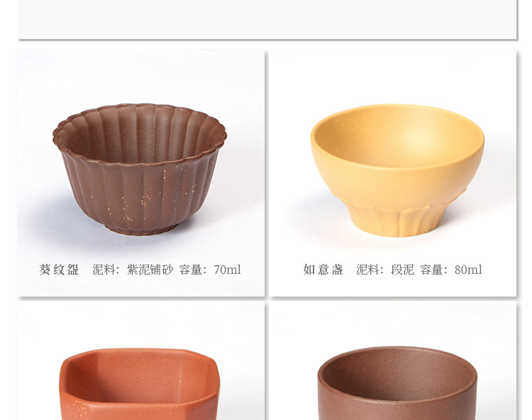Click the 段泥 clay material text
Viewport: 532px width, 420px height.
click(402, 270)
